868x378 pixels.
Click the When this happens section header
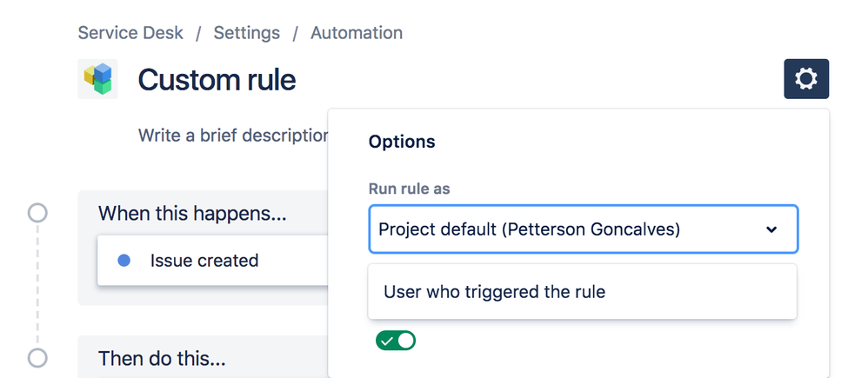click(x=192, y=213)
